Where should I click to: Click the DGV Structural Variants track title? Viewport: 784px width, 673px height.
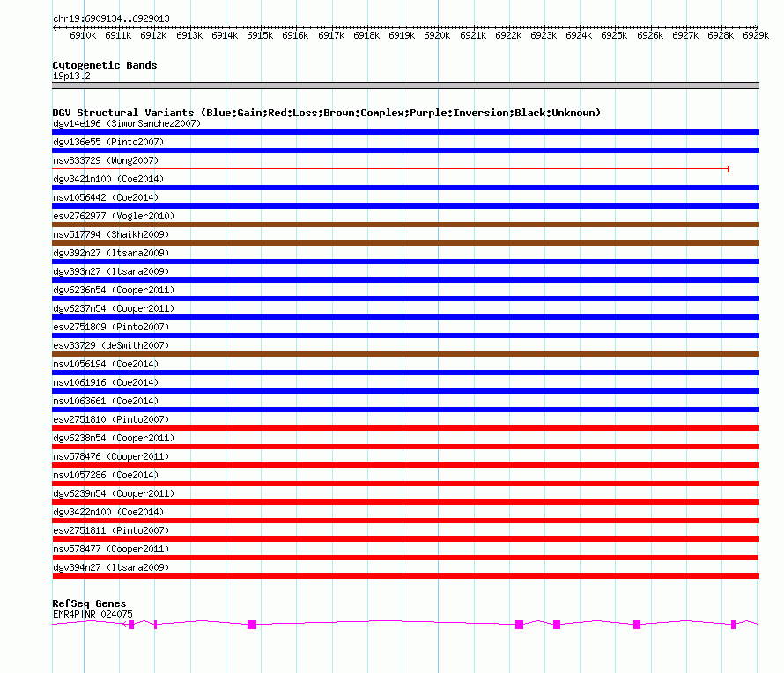(x=326, y=113)
